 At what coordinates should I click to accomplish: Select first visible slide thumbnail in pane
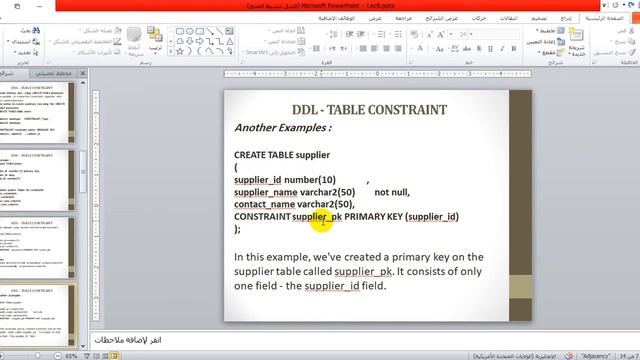coord(37,113)
